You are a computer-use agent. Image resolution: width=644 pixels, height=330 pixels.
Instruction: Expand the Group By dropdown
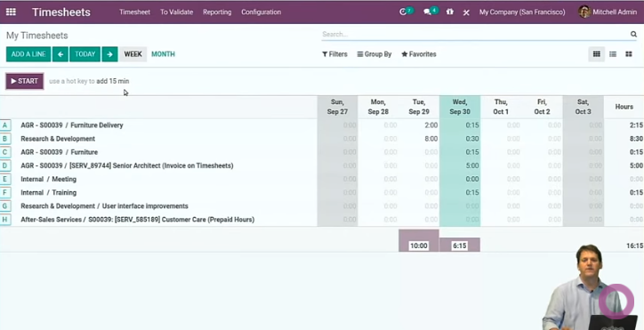(374, 54)
